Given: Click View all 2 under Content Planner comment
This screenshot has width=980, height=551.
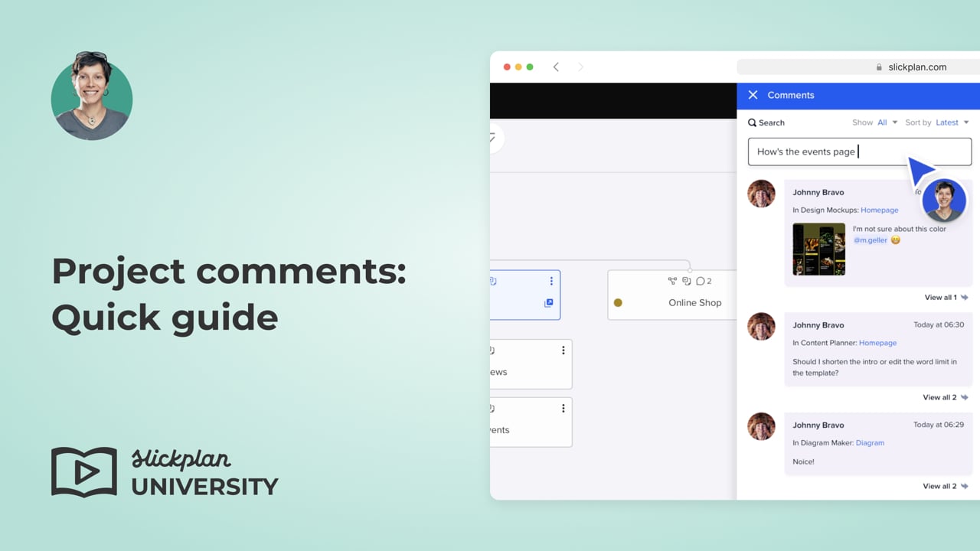Looking at the screenshot, I should pyautogui.click(x=945, y=397).
